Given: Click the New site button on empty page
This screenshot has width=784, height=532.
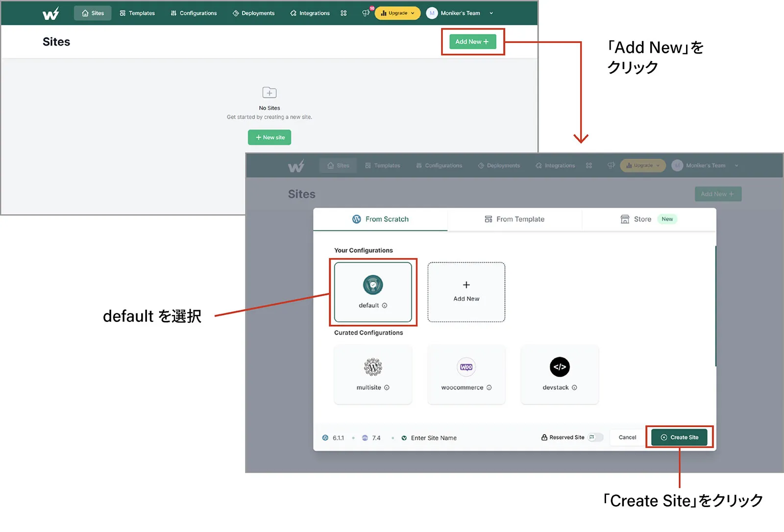Looking at the screenshot, I should tap(269, 137).
